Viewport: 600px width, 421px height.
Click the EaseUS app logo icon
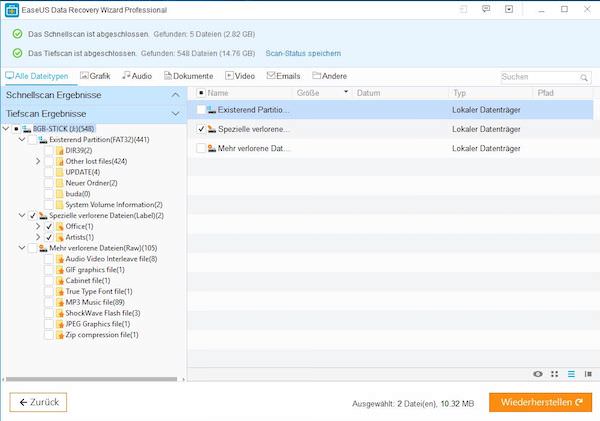pos(12,10)
